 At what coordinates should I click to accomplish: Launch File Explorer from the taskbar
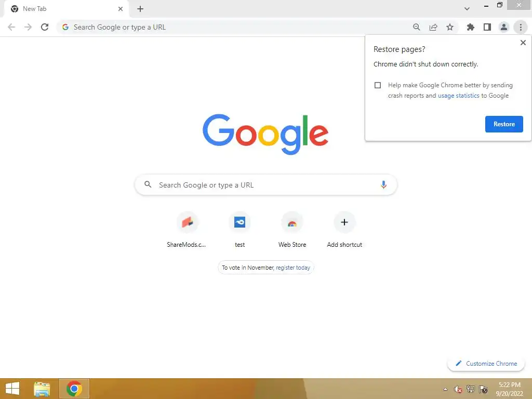click(x=42, y=389)
